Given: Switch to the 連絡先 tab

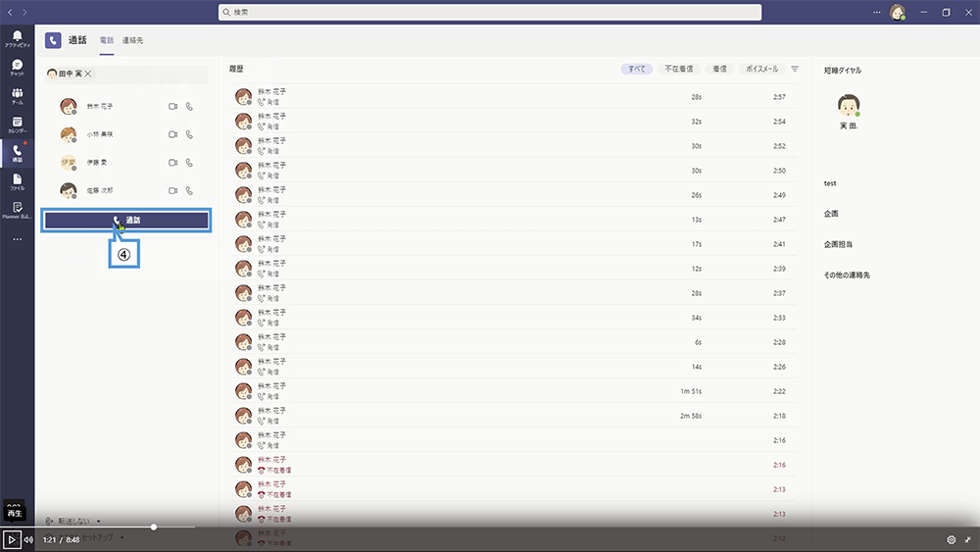Looking at the screenshot, I should pos(132,40).
